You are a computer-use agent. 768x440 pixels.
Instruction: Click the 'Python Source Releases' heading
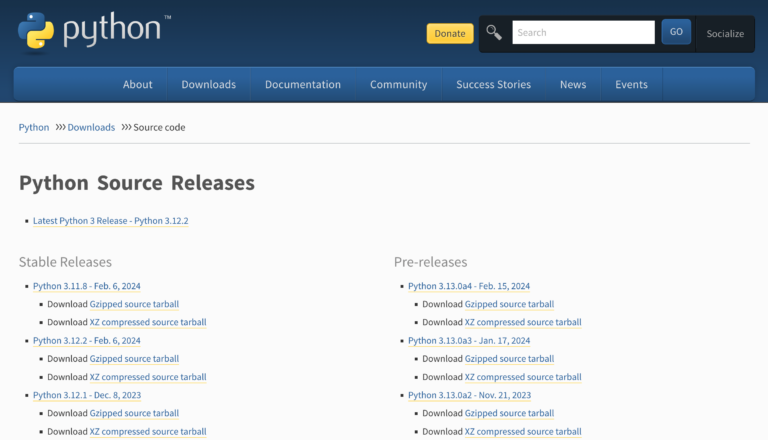point(137,183)
